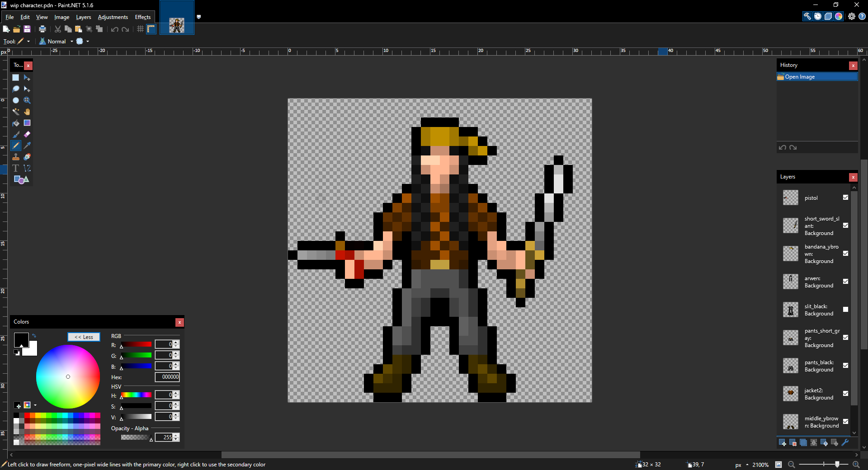Click the Less button in Colors panel
The height and width of the screenshot is (470, 868).
point(84,337)
